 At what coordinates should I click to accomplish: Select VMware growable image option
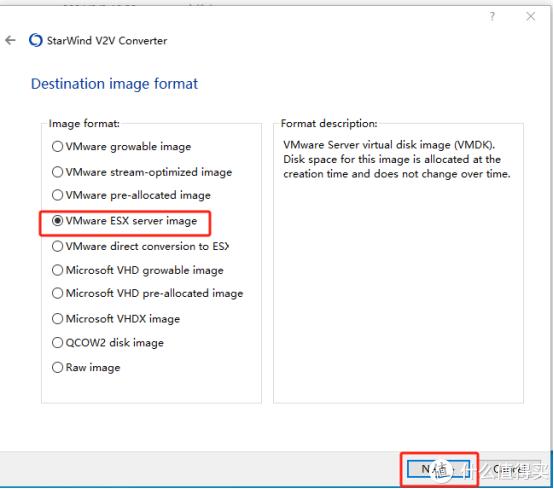pos(121,146)
